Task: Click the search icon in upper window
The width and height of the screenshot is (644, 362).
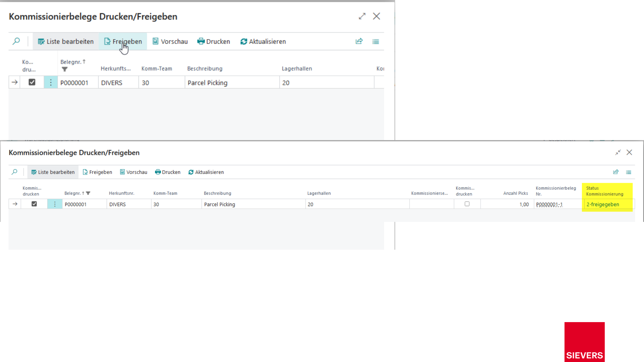Action: (x=16, y=41)
